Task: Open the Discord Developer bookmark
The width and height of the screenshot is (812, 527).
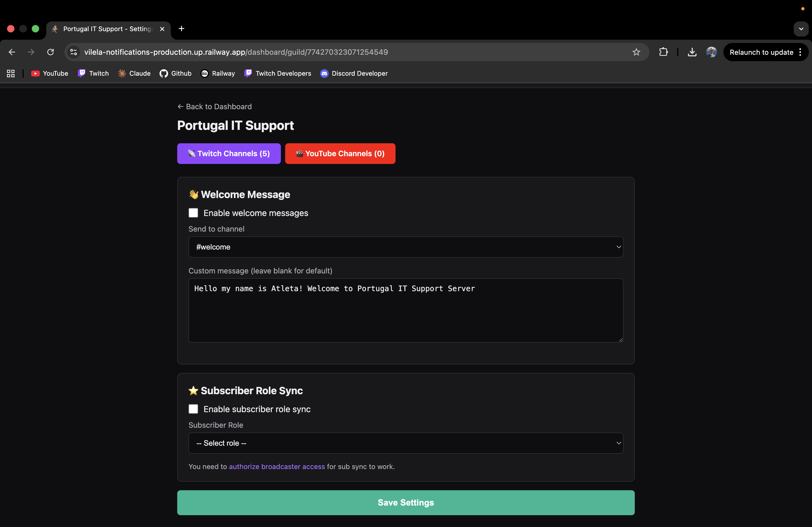Action: (354, 73)
